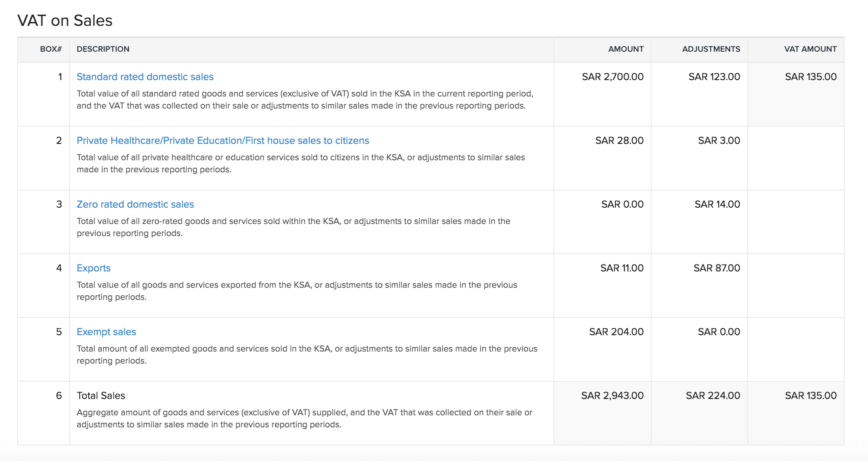Open the Exempt sales link

[106, 332]
